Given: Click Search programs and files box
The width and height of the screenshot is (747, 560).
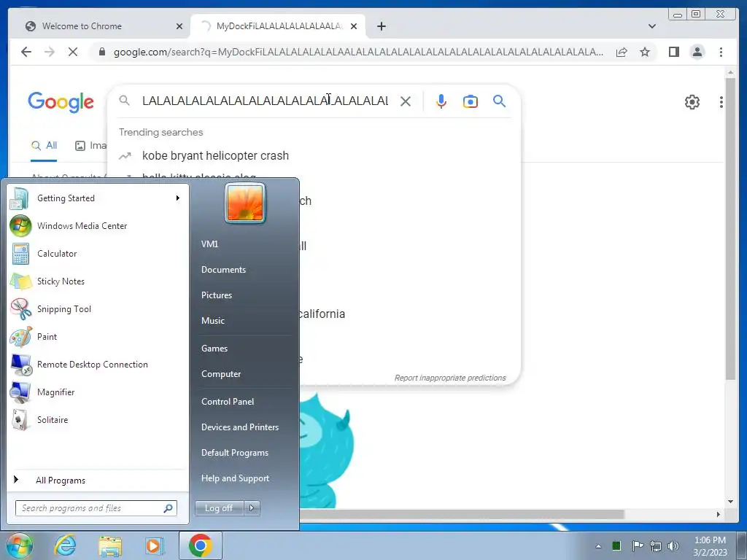Looking at the screenshot, I should click(x=96, y=508).
